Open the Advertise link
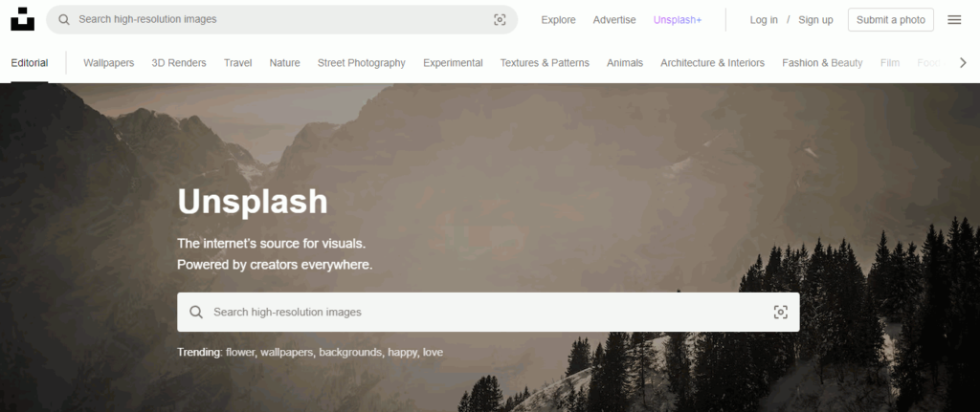 point(614,20)
